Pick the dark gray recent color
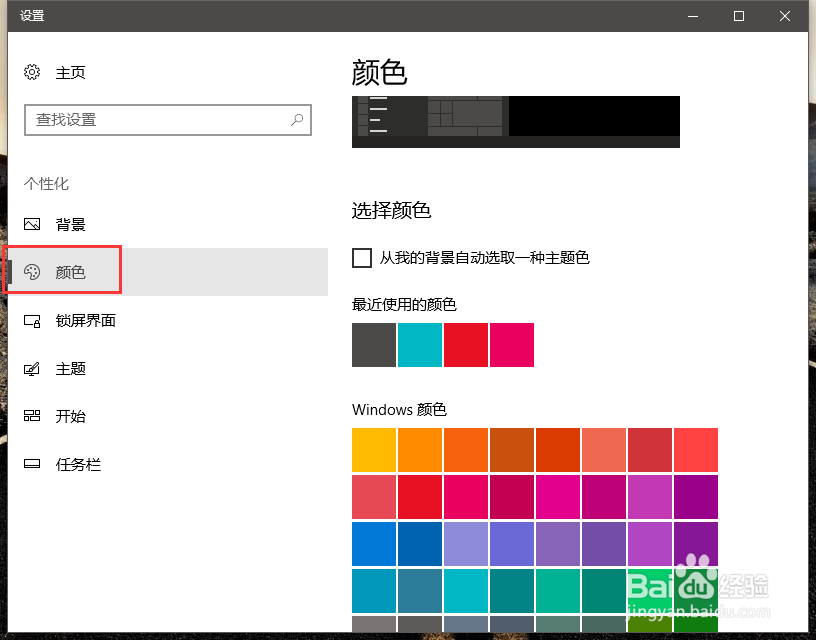The image size is (816, 640). [x=374, y=345]
